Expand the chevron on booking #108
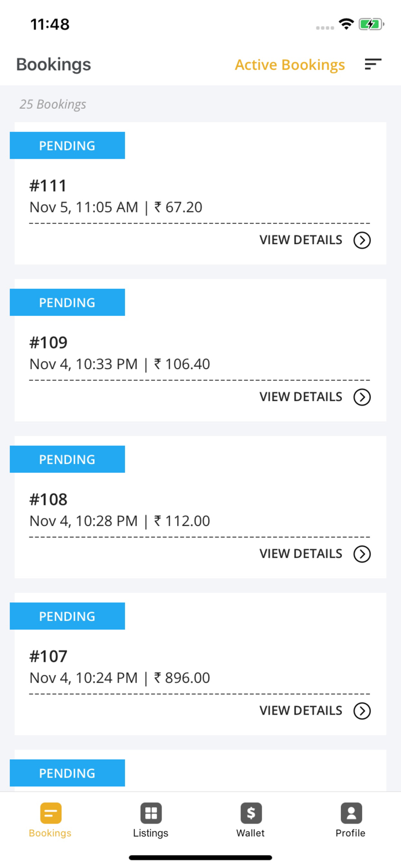Image resolution: width=401 pixels, height=868 pixels. point(362,554)
